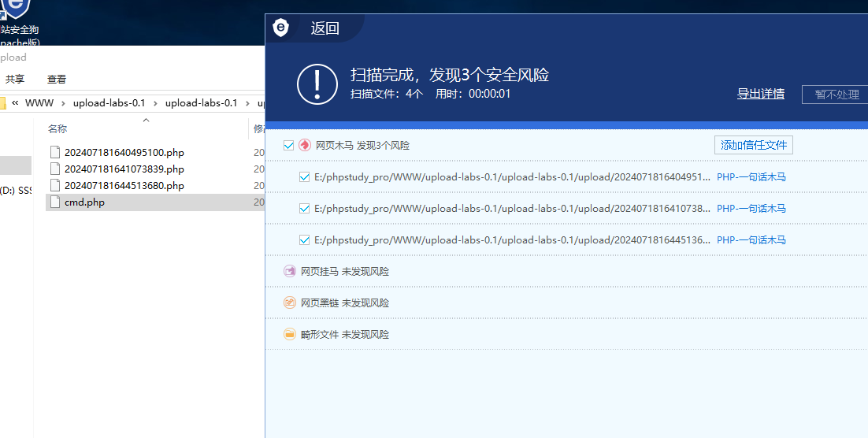Click the red 网页木马 category icon
This screenshot has width=868, height=438.
click(x=305, y=145)
